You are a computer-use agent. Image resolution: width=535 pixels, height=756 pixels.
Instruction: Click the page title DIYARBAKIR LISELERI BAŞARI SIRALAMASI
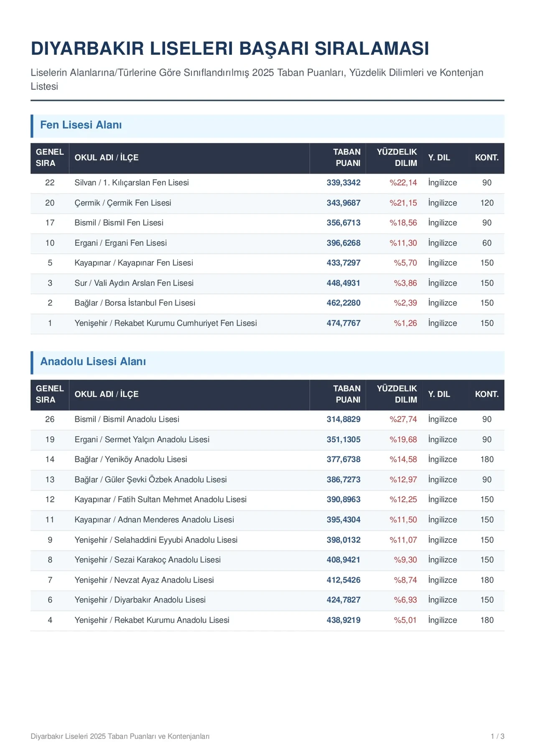coord(230,48)
